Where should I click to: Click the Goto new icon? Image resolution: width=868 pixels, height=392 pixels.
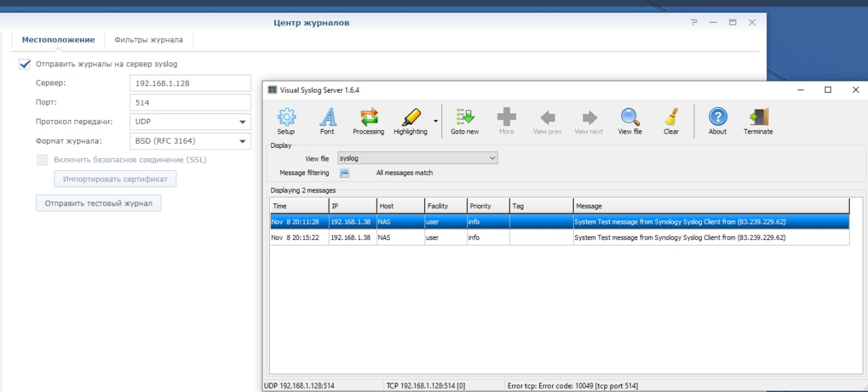(465, 121)
